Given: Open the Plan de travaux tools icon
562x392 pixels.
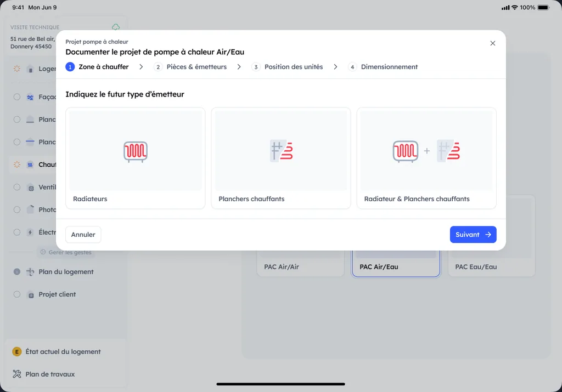Looking at the screenshot, I should [x=17, y=374].
